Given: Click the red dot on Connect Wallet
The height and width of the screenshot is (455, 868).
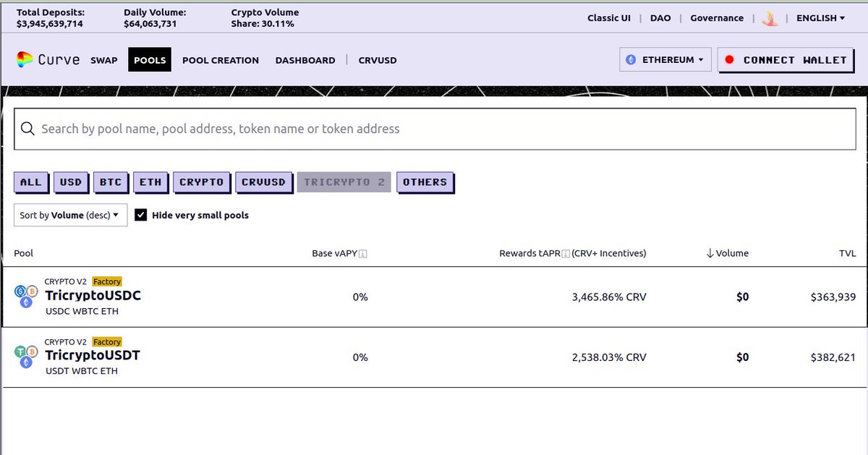Looking at the screenshot, I should (729, 60).
